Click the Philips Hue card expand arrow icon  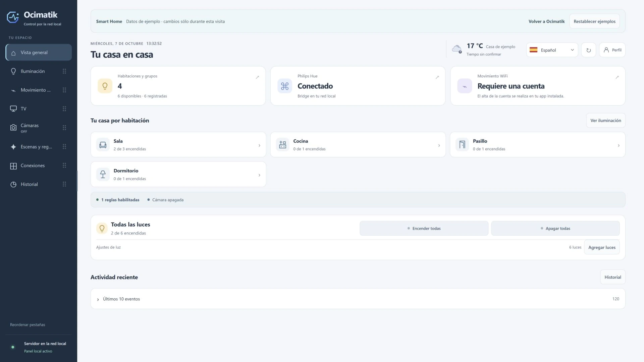coord(437,77)
